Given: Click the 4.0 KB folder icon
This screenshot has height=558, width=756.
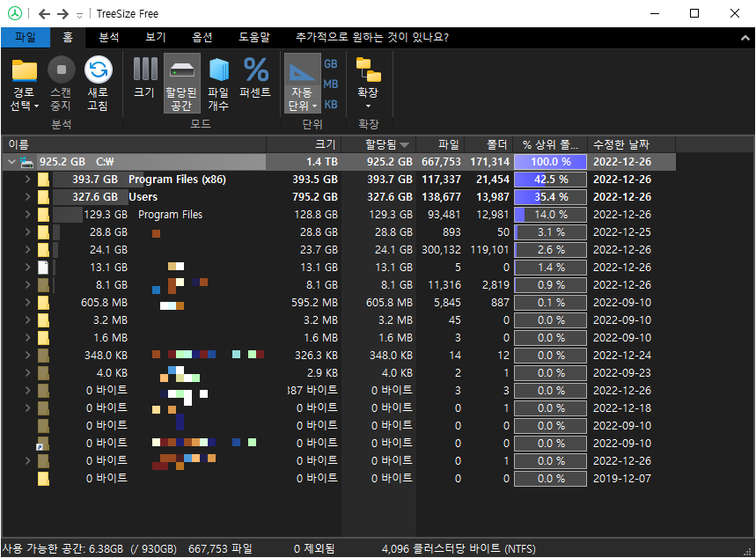Looking at the screenshot, I should [x=43, y=373].
